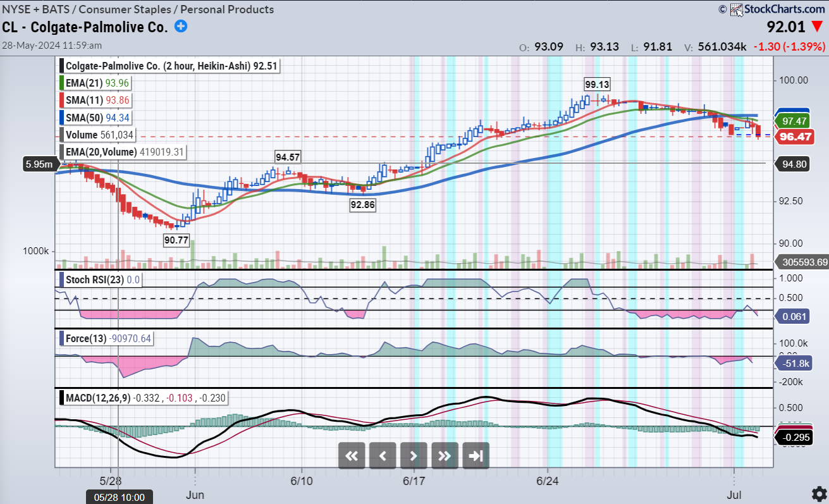This screenshot has height=504, width=829.
Task: Click the 6/10 date axis label
Action: (301, 481)
